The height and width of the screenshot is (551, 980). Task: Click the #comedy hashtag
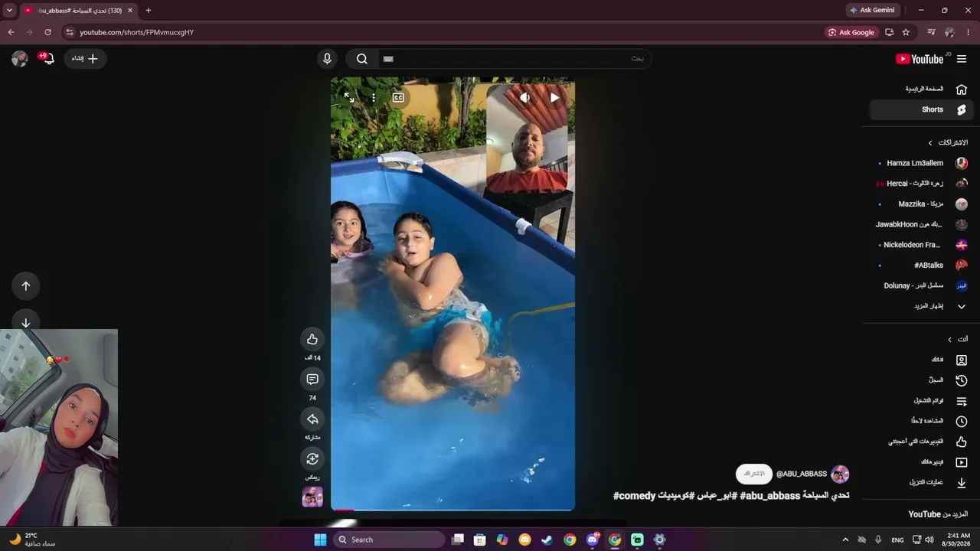(x=635, y=496)
